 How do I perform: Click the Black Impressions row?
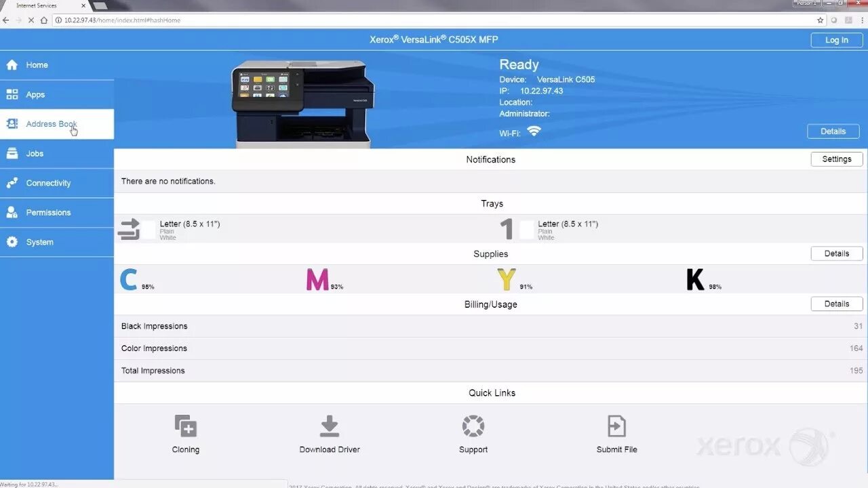491,326
